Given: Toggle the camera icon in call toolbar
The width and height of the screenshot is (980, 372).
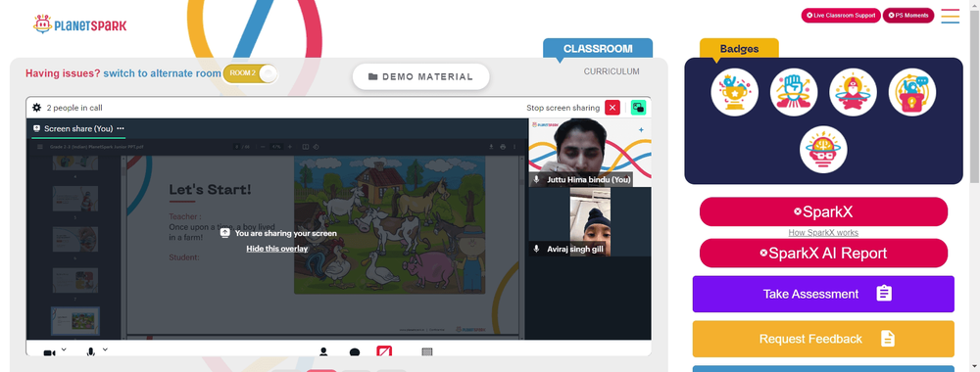Looking at the screenshot, I should [x=49, y=352].
